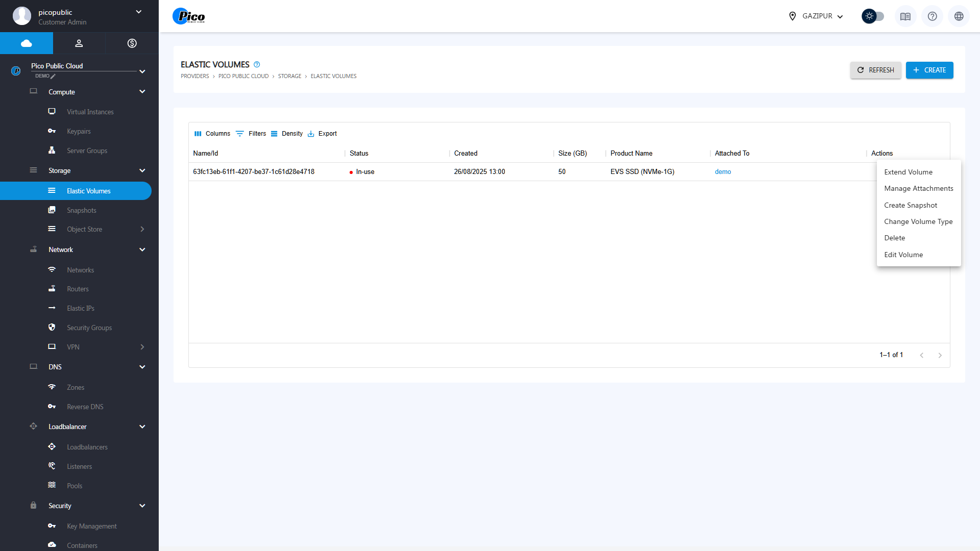The image size is (980, 551).
Task: Expand the Object Store submenu
Action: coord(142,230)
